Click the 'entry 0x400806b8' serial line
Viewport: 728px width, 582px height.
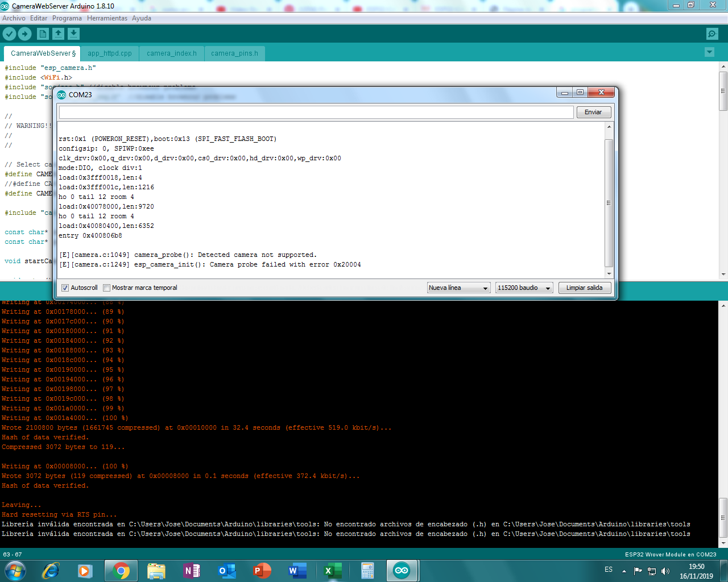(90, 235)
